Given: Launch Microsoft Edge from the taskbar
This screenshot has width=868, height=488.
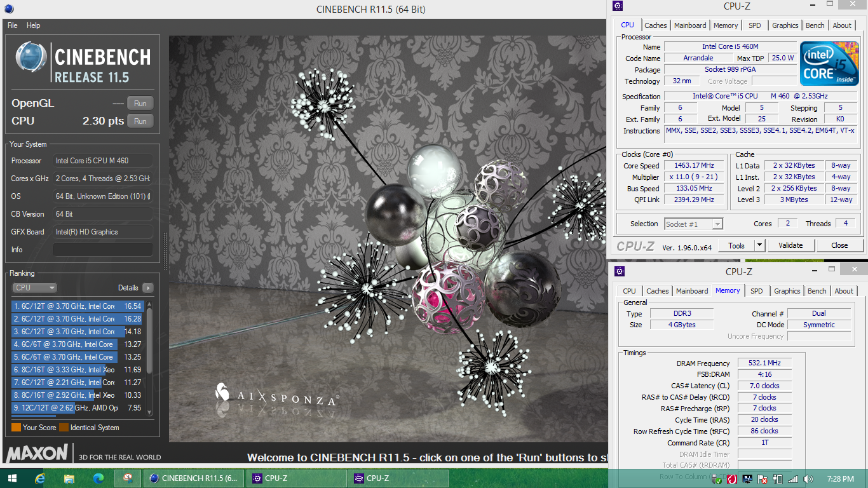Looking at the screenshot, I should click(x=98, y=478).
